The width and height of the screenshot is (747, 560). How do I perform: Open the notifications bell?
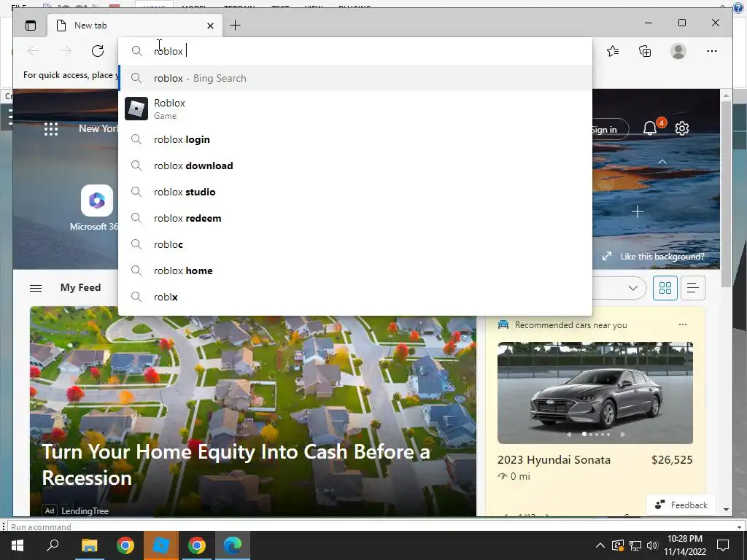coord(650,128)
